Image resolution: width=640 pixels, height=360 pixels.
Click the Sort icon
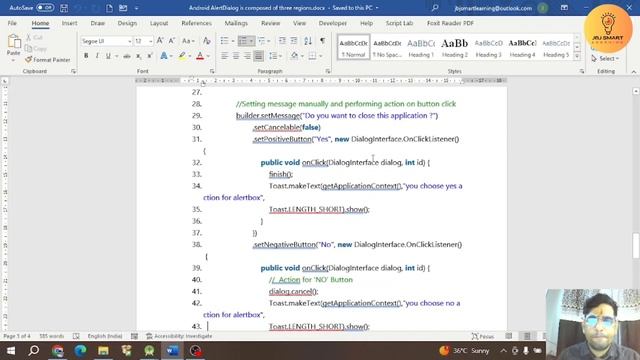point(308,41)
